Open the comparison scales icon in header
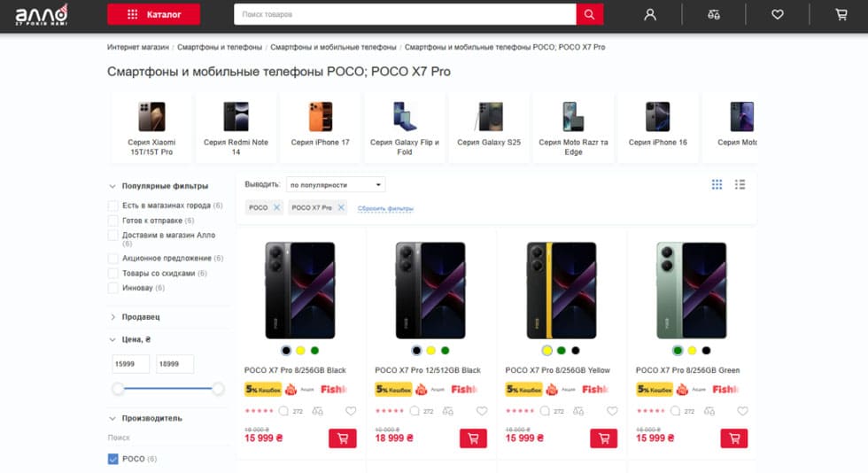 click(x=714, y=14)
